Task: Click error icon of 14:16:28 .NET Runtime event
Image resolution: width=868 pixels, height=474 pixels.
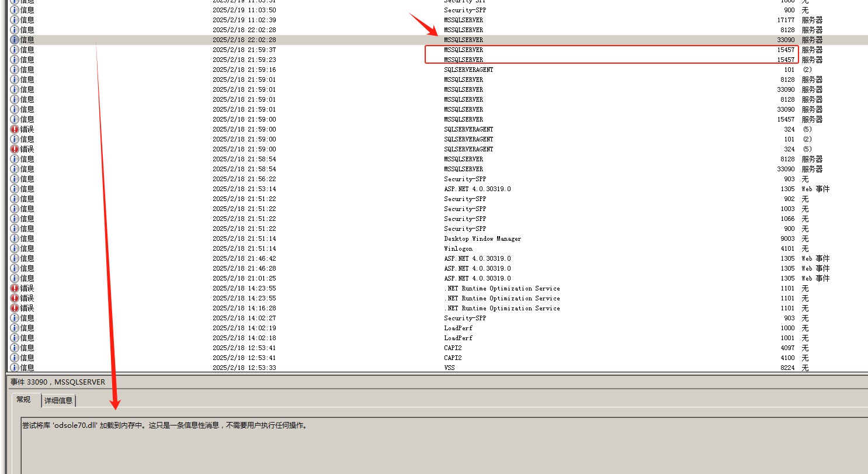Action: [x=15, y=308]
